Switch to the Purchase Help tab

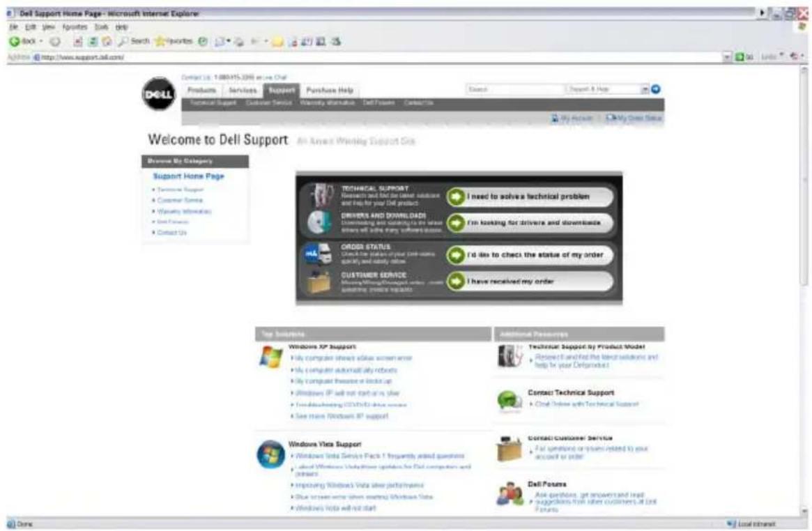tap(330, 91)
